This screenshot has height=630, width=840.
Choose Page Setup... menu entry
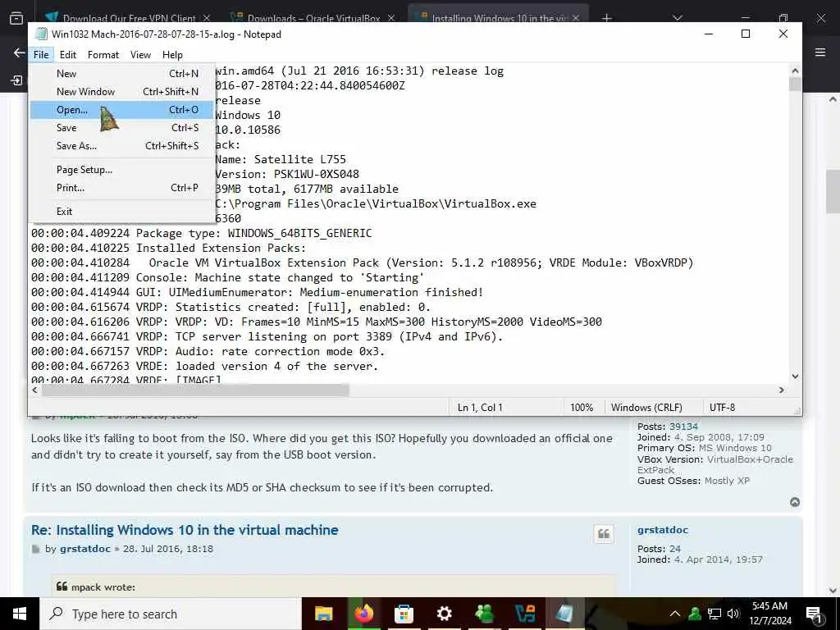(122, 170)
